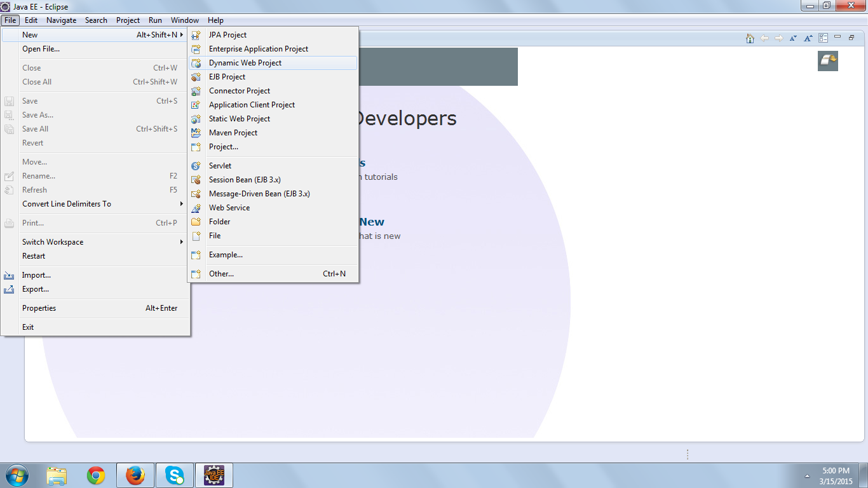Restart Eclipse from the File menu
868x488 pixels.
(x=95, y=256)
